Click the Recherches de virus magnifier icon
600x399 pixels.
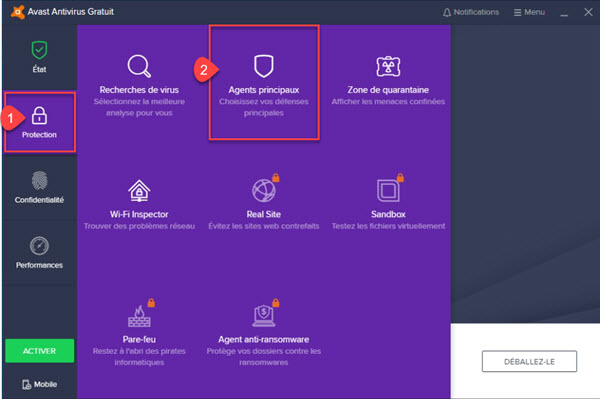(x=139, y=66)
